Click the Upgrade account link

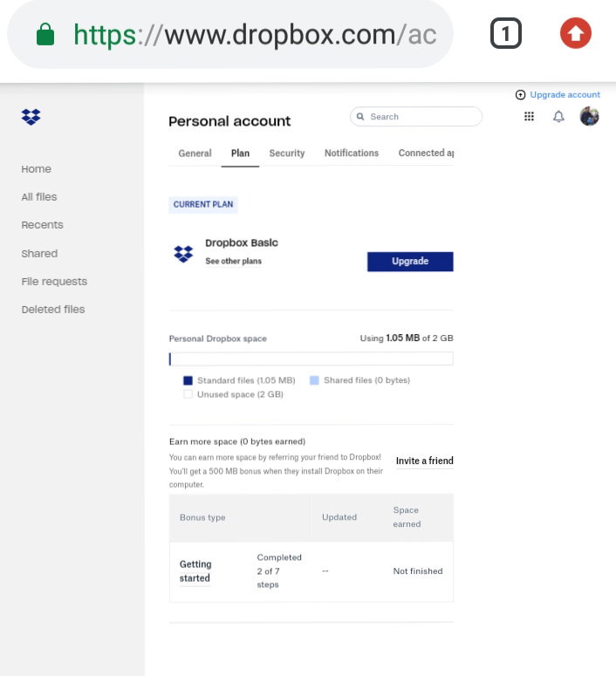coord(565,95)
